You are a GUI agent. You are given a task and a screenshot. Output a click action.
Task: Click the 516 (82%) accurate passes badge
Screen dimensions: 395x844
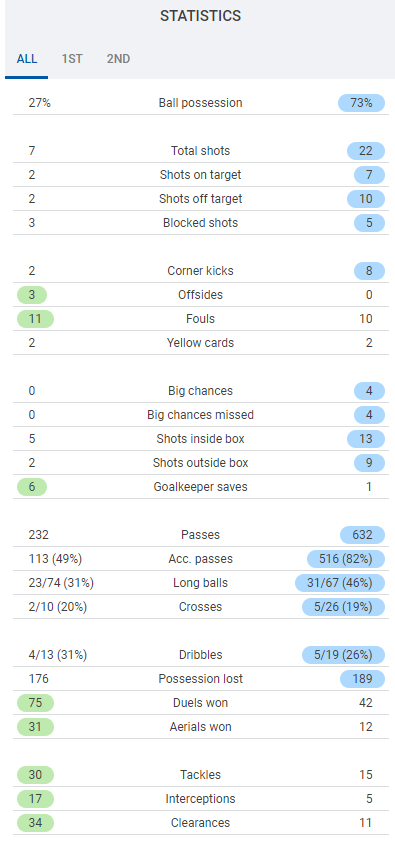346,559
